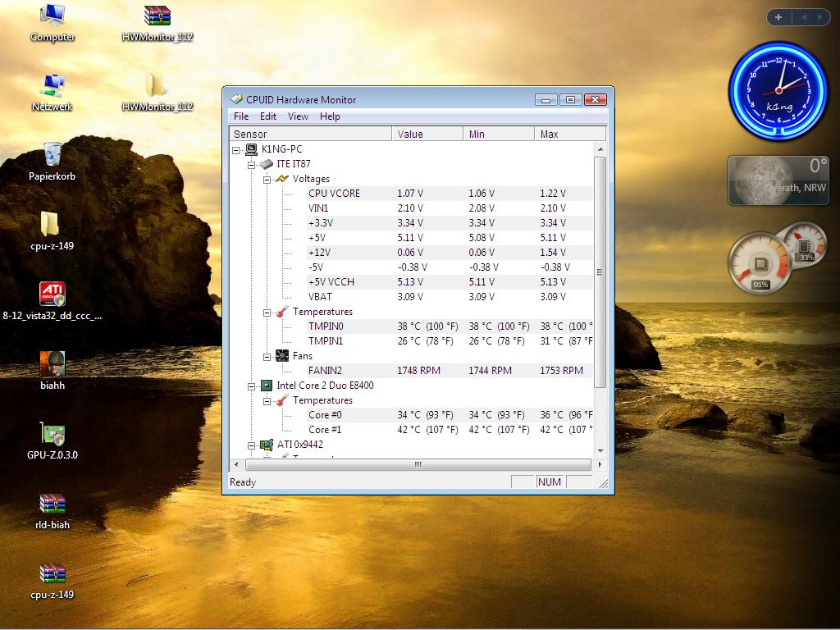840x630 pixels.
Task: Select the TMPIN1 temperature row
Action: coord(450,341)
